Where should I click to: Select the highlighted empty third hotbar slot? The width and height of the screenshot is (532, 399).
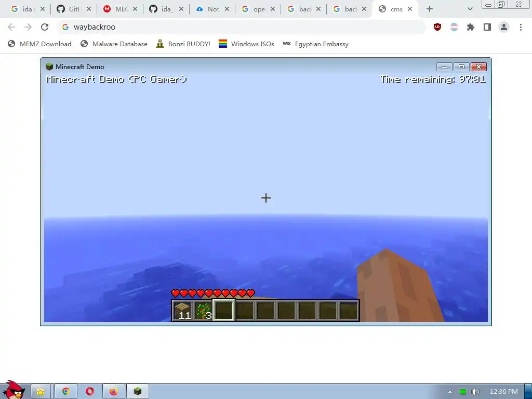(x=223, y=310)
